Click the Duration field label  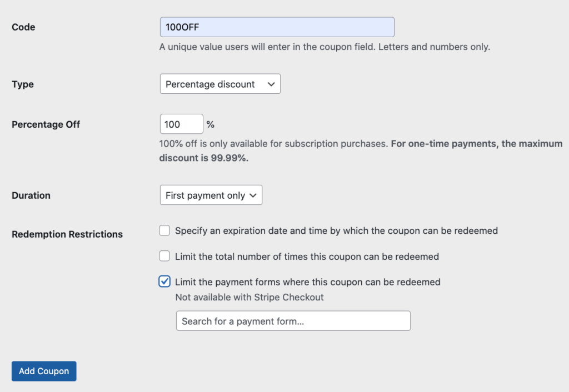(x=31, y=195)
